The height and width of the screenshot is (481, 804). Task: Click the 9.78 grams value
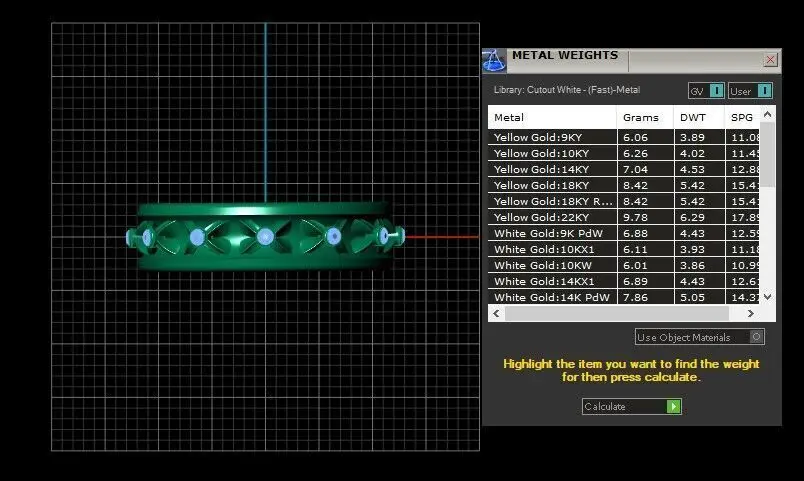tap(635, 217)
